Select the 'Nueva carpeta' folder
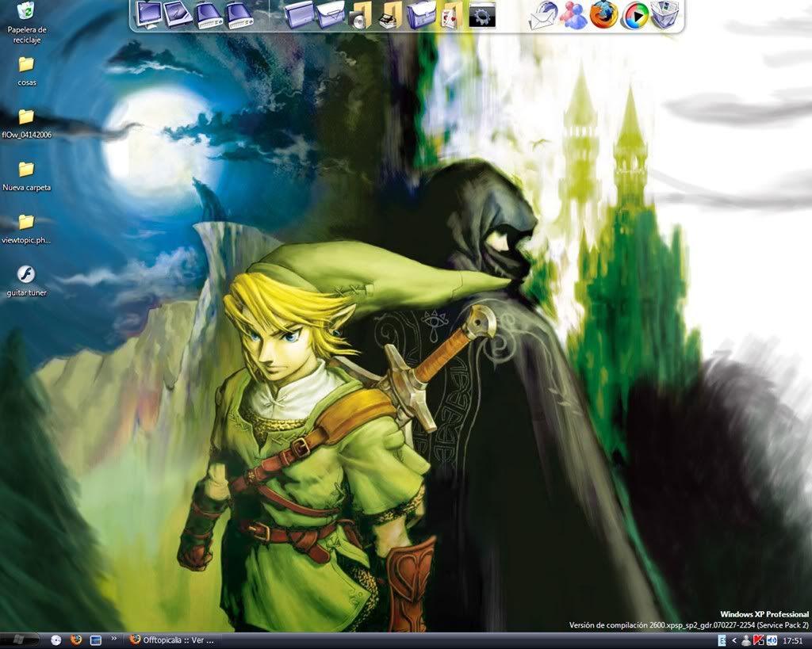Screen dimensions: 812x649 pyautogui.click(x=26, y=170)
